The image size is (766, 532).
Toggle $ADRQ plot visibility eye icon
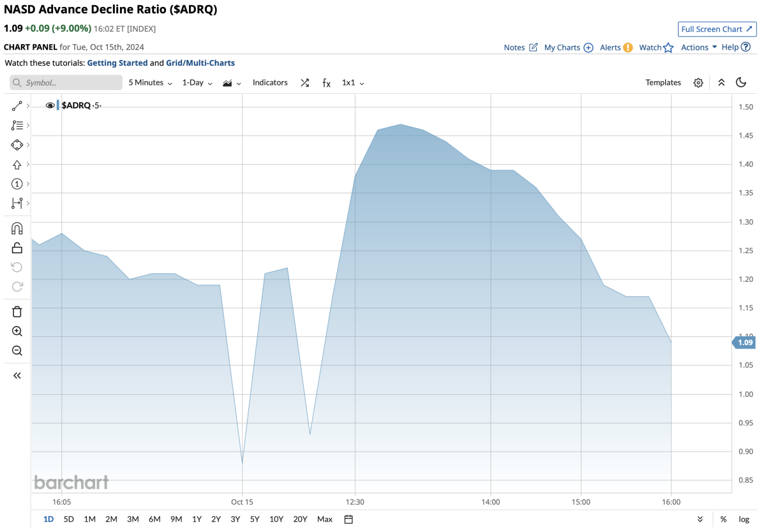coord(50,105)
